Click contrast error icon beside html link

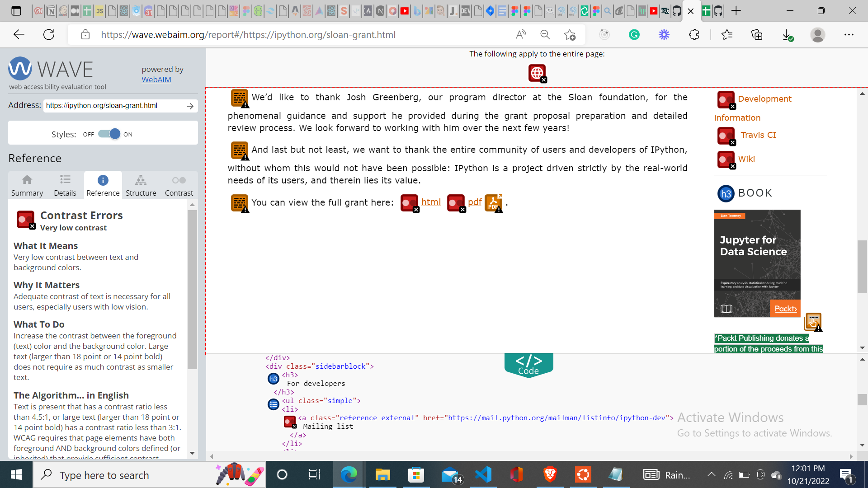(410, 203)
